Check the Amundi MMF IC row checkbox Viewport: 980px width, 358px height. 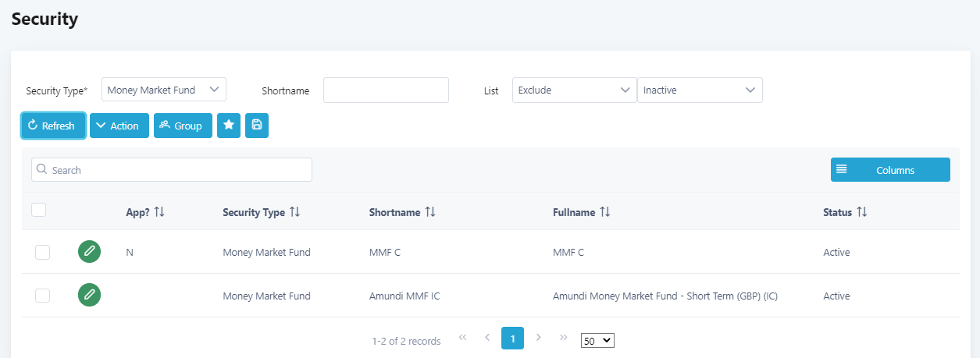43,296
